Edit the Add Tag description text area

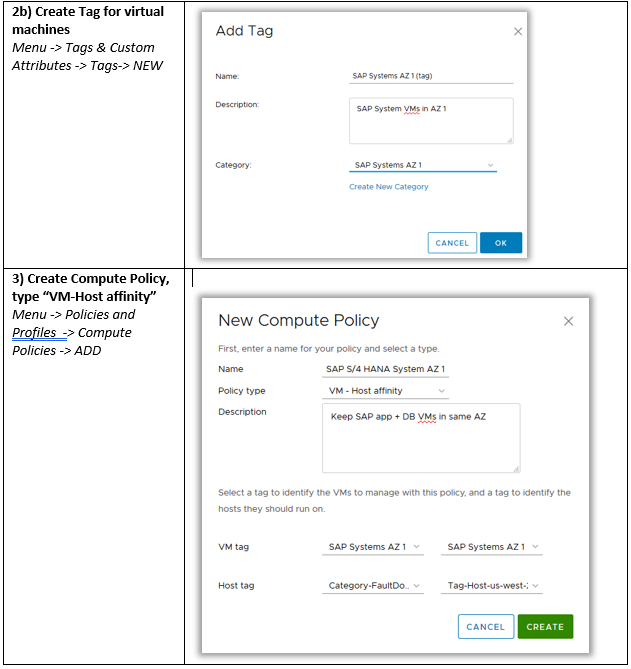(430, 120)
